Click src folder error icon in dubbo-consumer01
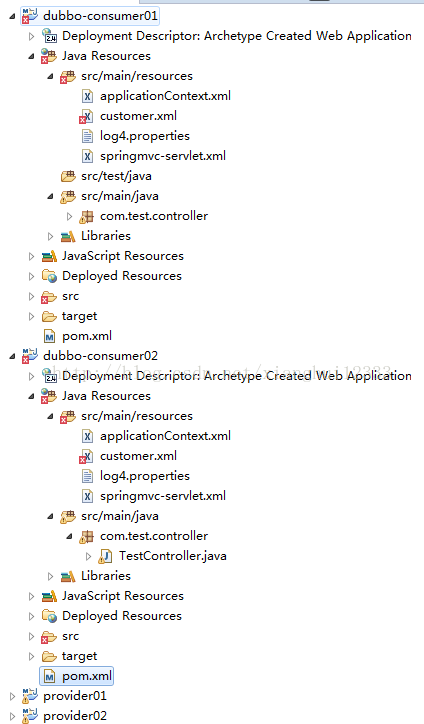The height and width of the screenshot is (724, 424). [48, 296]
